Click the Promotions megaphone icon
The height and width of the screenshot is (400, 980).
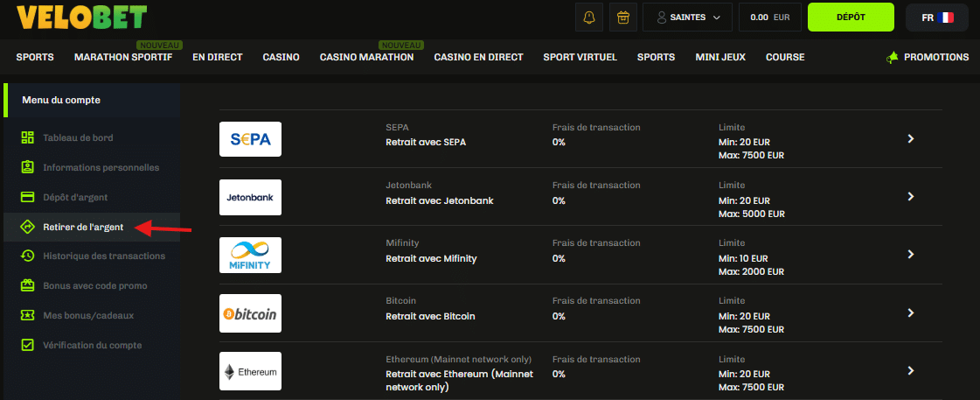pos(892,58)
